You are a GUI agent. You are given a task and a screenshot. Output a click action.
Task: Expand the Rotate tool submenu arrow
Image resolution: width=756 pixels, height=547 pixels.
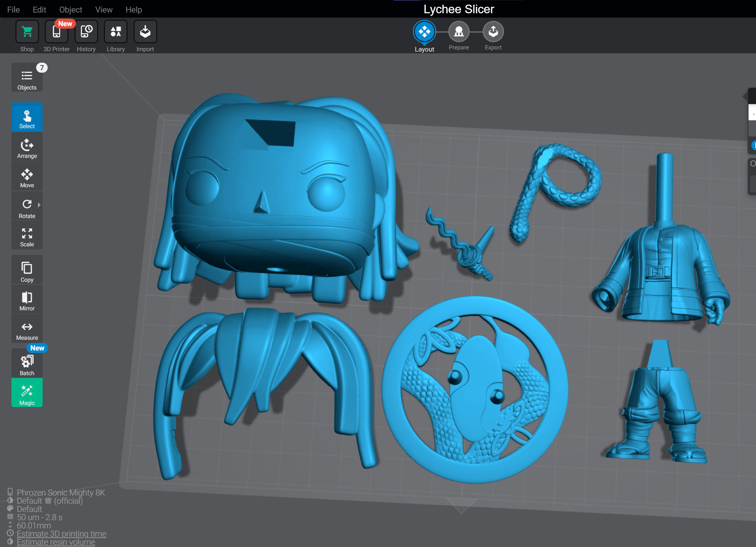pyautogui.click(x=39, y=205)
